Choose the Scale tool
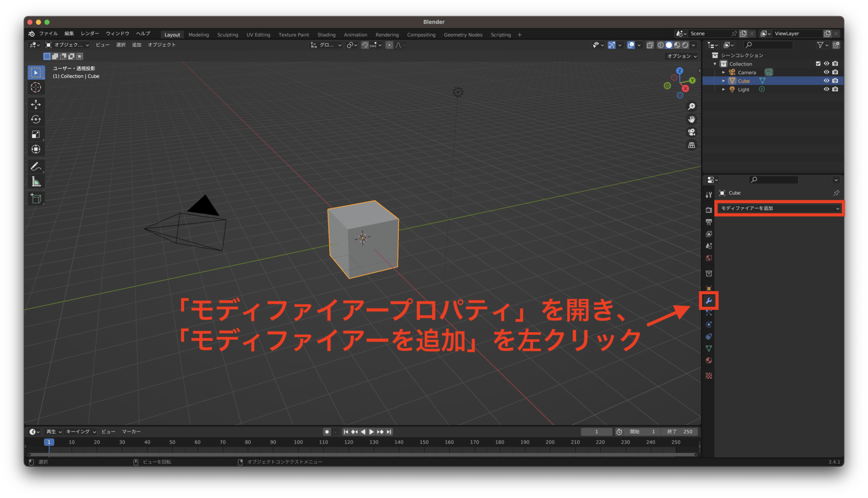Viewport: 868px width, 498px height. (x=36, y=134)
